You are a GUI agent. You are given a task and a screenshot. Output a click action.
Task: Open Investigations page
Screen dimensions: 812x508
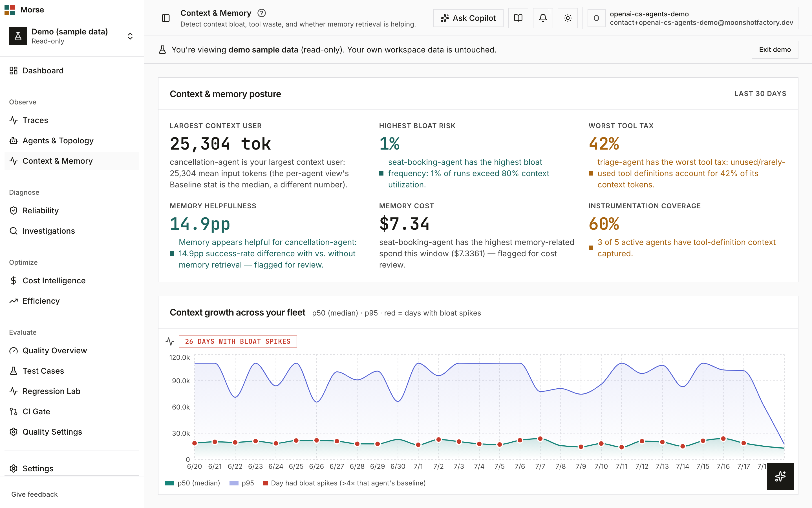tap(72, 231)
